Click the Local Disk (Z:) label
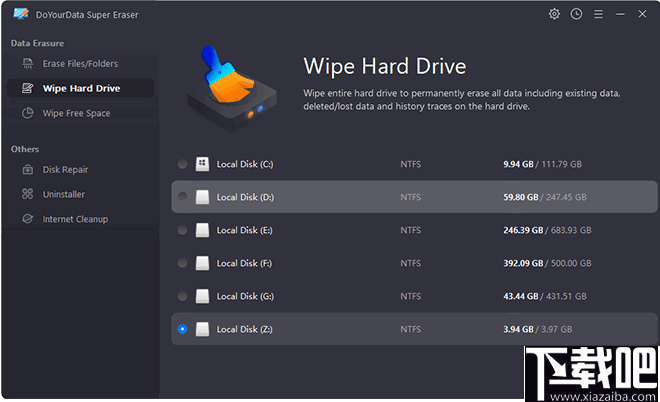 coord(244,329)
